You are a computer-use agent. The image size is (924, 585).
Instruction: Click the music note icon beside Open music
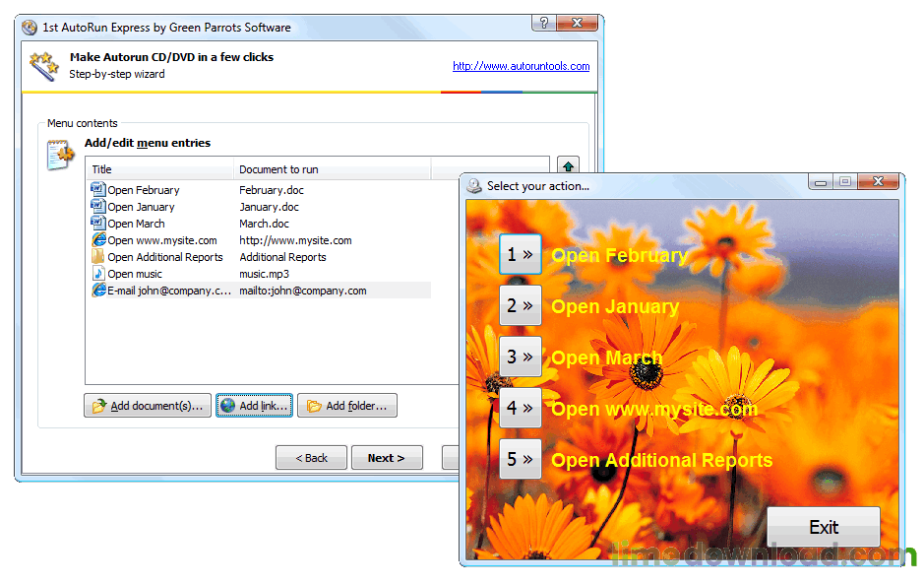[97, 273]
